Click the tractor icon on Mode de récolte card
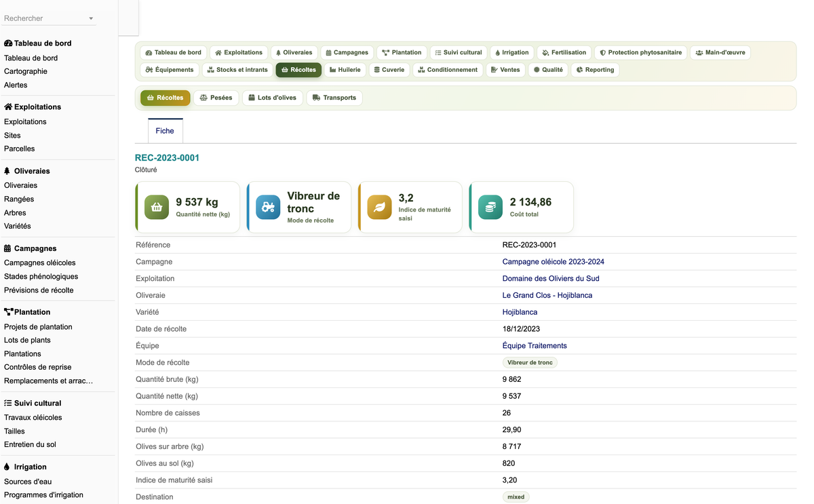814x504 pixels. [268, 207]
